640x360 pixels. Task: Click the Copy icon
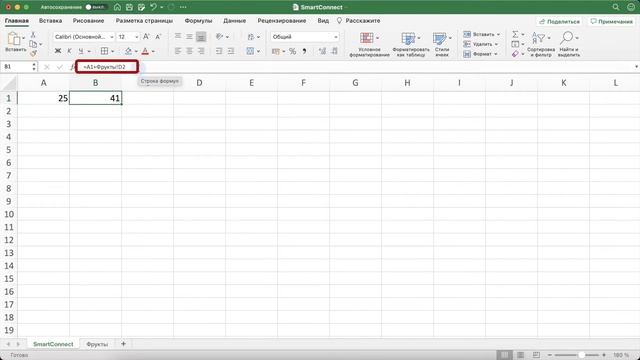point(33,44)
